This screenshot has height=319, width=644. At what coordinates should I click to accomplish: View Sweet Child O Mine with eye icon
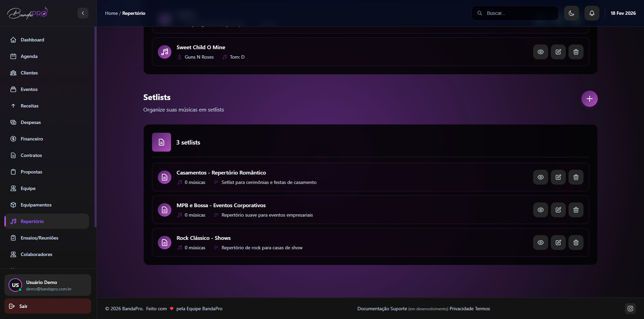(540, 52)
